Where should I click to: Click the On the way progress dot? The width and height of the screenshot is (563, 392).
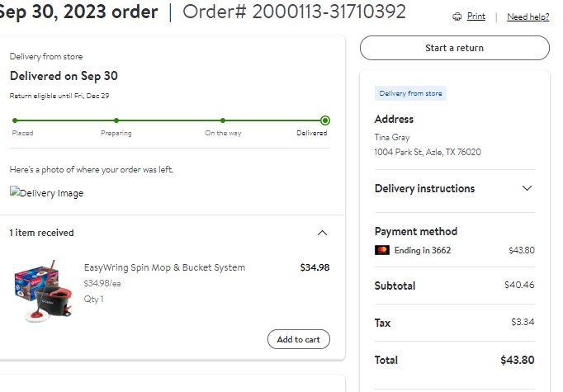coord(223,120)
